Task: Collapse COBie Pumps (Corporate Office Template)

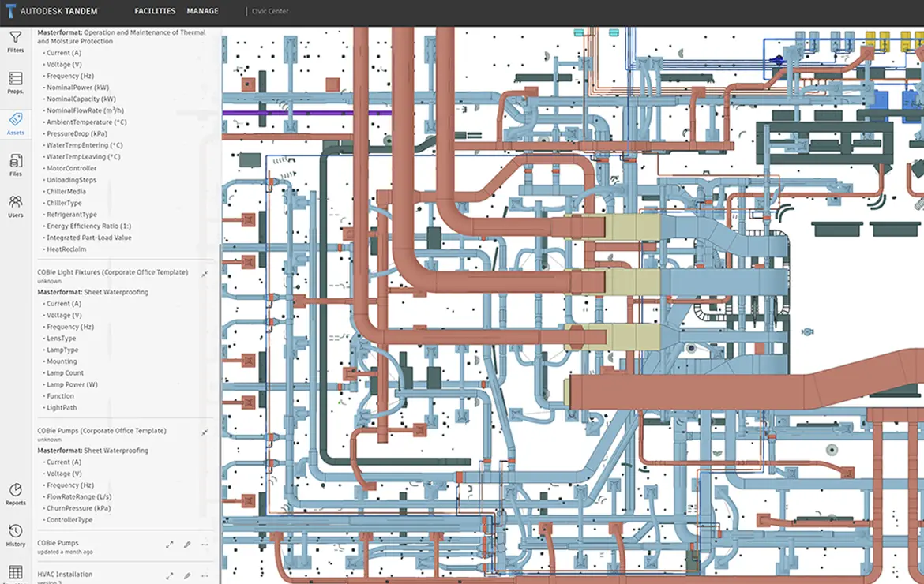Action: click(205, 432)
